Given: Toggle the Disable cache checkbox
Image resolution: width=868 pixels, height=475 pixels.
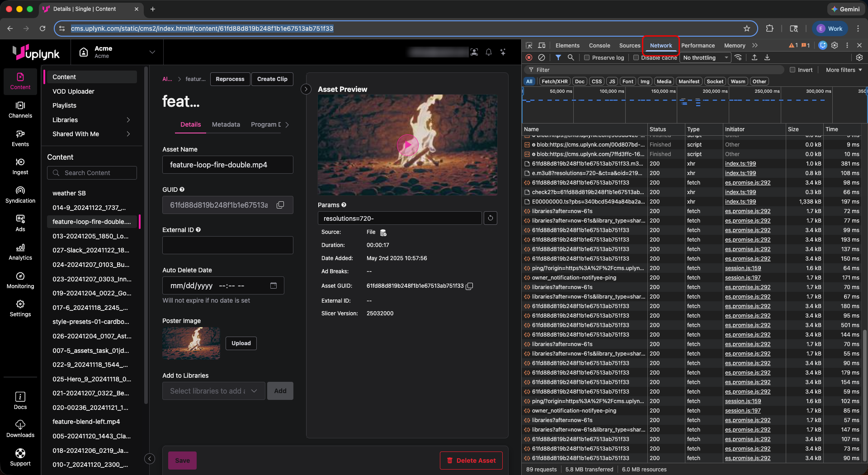Looking at the screenshot, I should (x=636, y=57).
